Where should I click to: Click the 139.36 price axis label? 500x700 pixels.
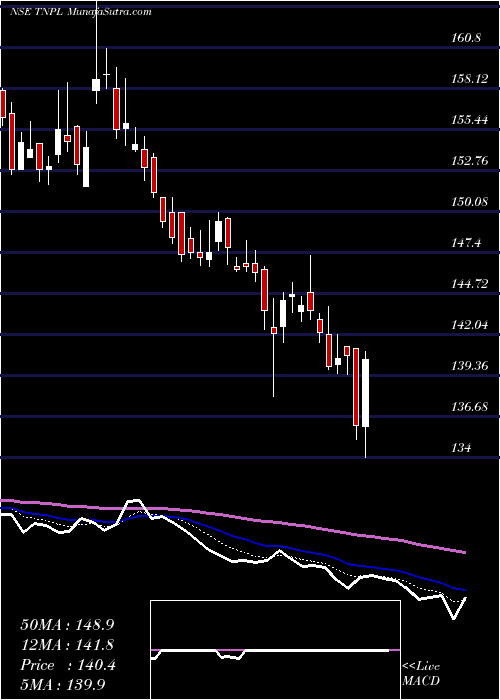470,366
